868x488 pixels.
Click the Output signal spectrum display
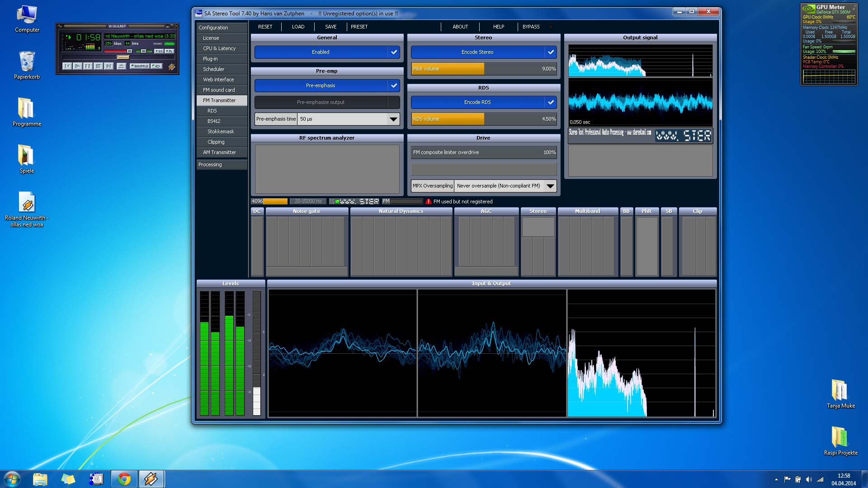[x=640, y=61]
